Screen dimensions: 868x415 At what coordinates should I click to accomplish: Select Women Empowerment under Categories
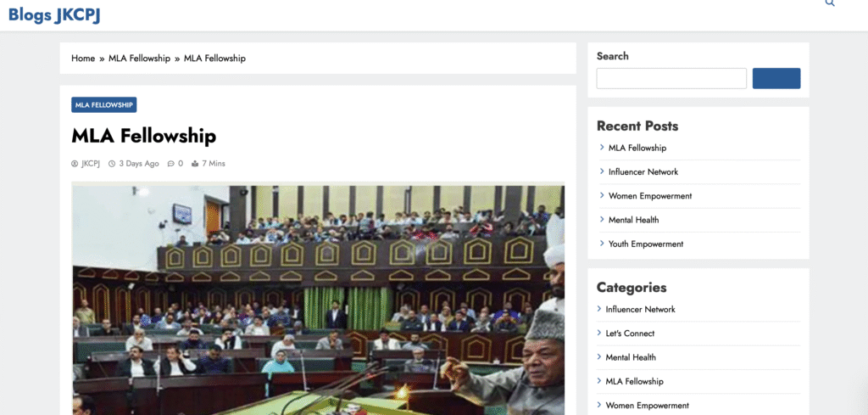pos(647,405)
